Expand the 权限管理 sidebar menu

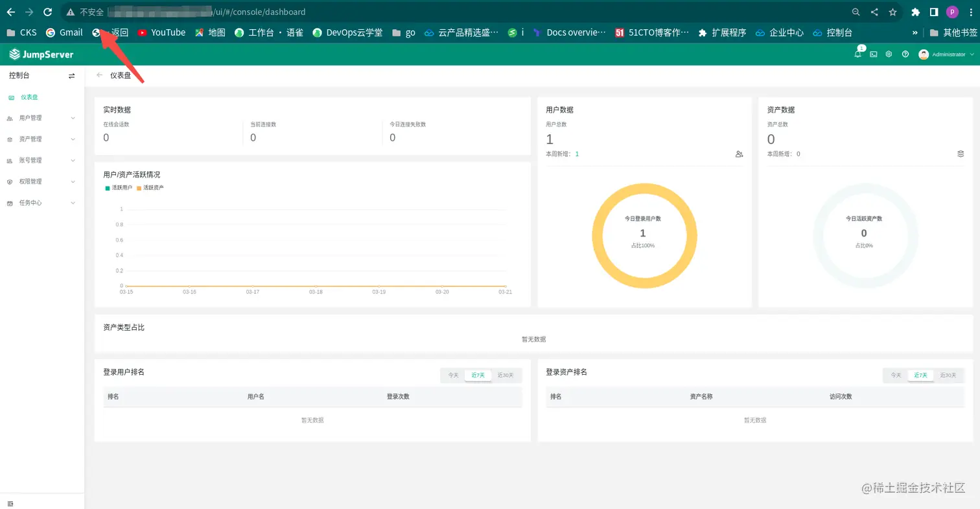[x=42, y=182]
